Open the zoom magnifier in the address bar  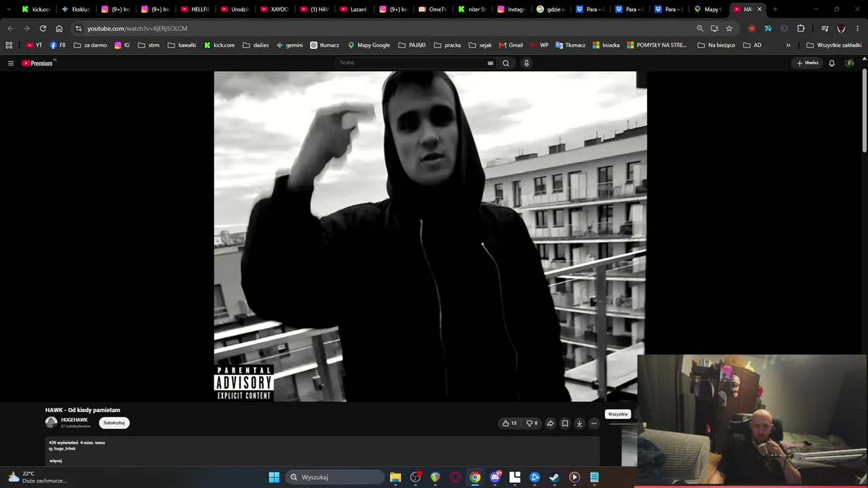tap(700, 28)
